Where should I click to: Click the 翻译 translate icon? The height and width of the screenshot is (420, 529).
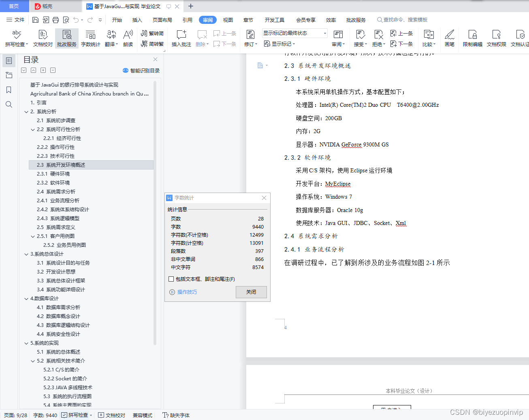(x=110, y=38)
